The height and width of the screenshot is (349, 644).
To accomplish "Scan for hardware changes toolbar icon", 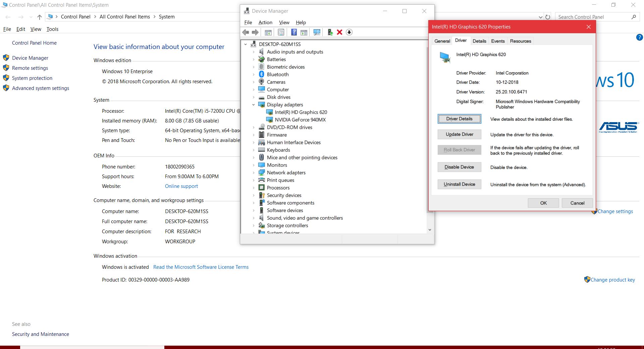I will coord(317,32).
